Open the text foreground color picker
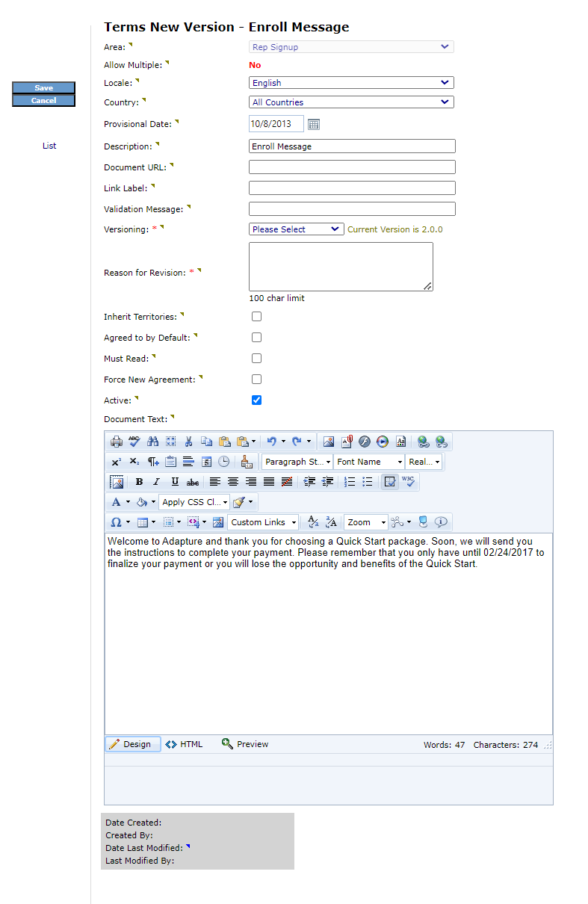 tap(117, 502)
